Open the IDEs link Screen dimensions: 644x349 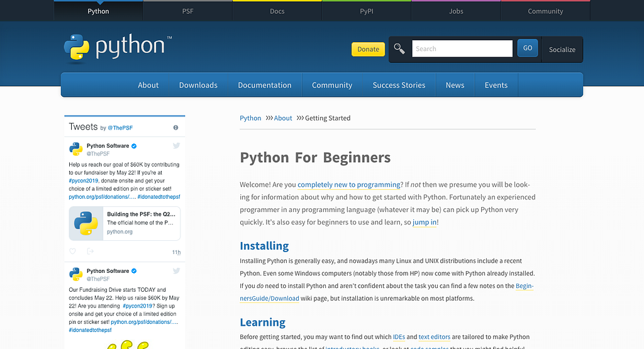[399, 336]
